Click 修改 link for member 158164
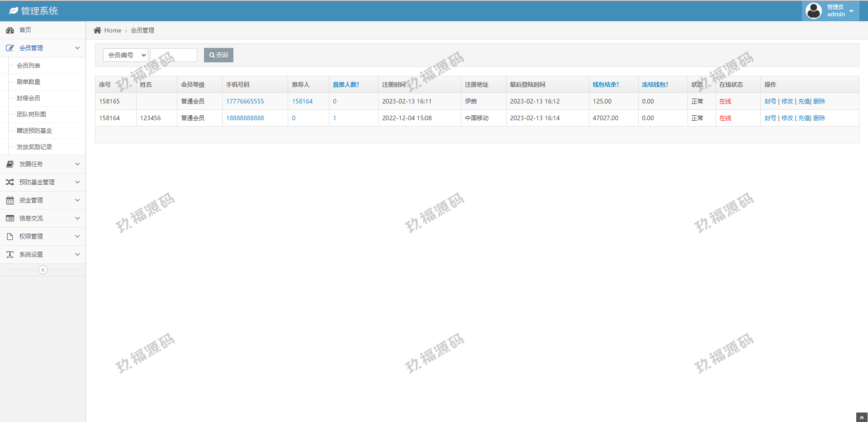 (x=787, y=118)
